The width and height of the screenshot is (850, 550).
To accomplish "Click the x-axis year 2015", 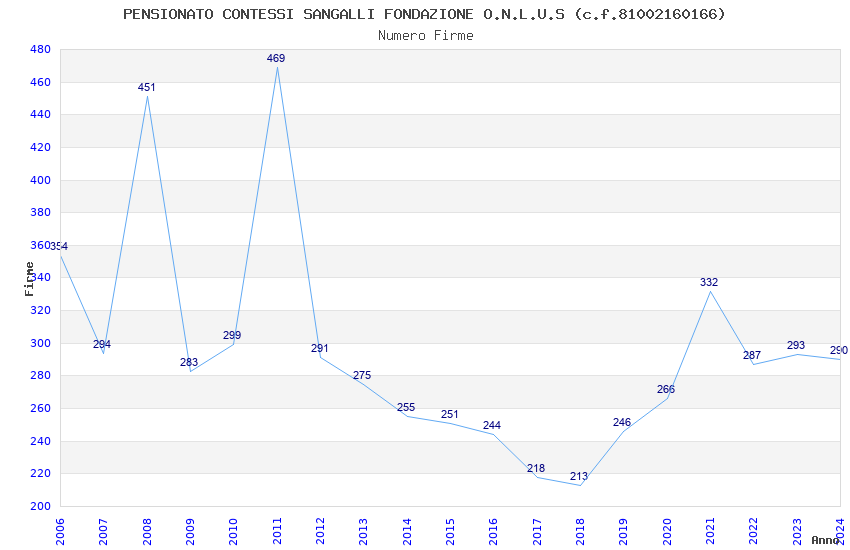I will pyautogui.click(x=450, y=531).
